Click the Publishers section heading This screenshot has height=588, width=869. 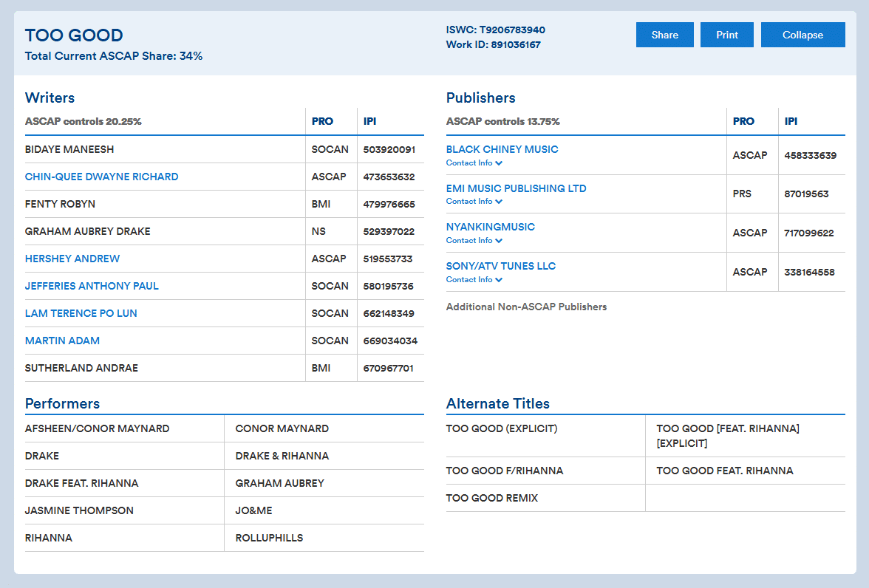[x=480, y=98]
